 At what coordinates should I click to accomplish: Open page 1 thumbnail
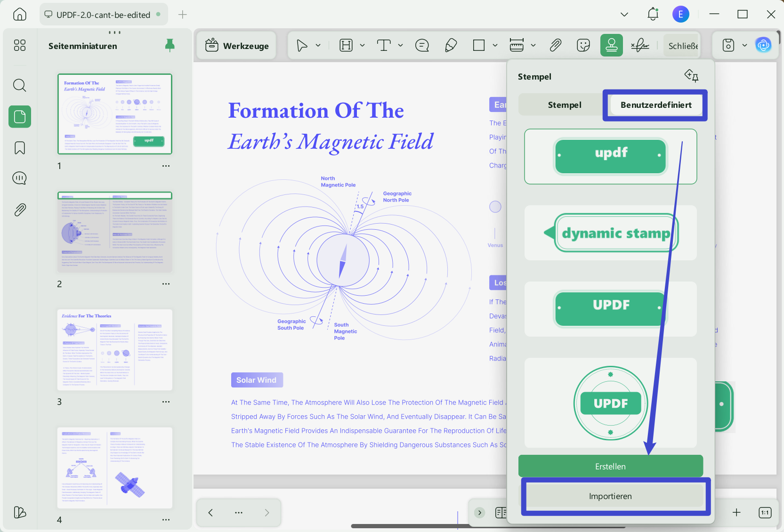tap(115, 114)
